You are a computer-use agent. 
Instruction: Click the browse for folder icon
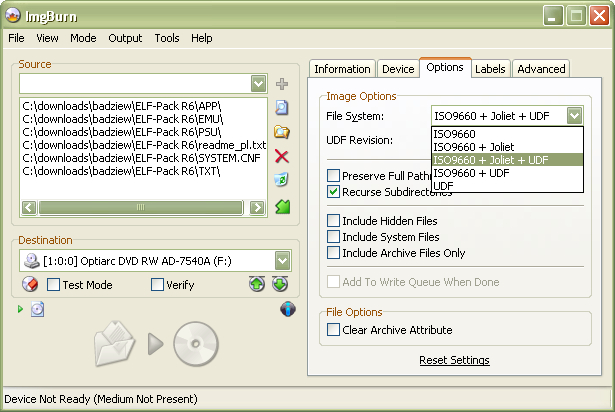tap(282, 132)
